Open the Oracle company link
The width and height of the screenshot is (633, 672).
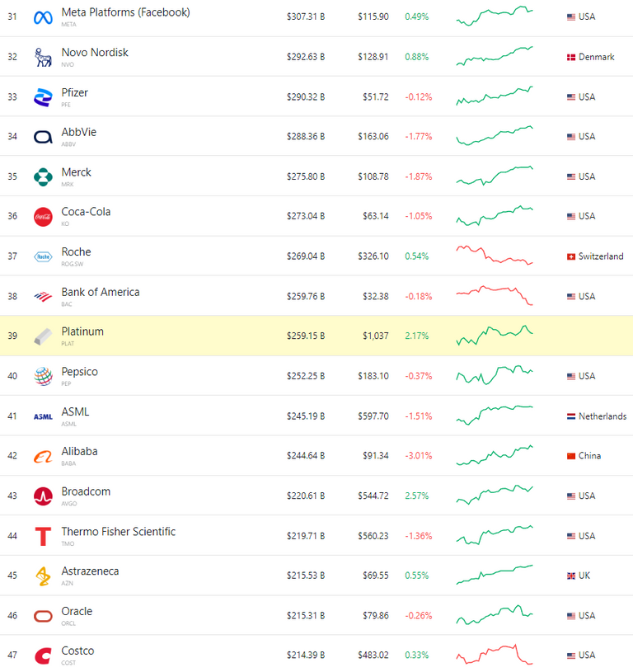pos(77,611)
